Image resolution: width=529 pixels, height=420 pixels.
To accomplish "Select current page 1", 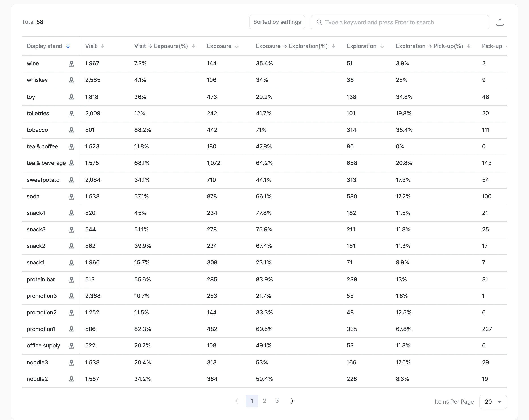I will [x=252, y=401].
